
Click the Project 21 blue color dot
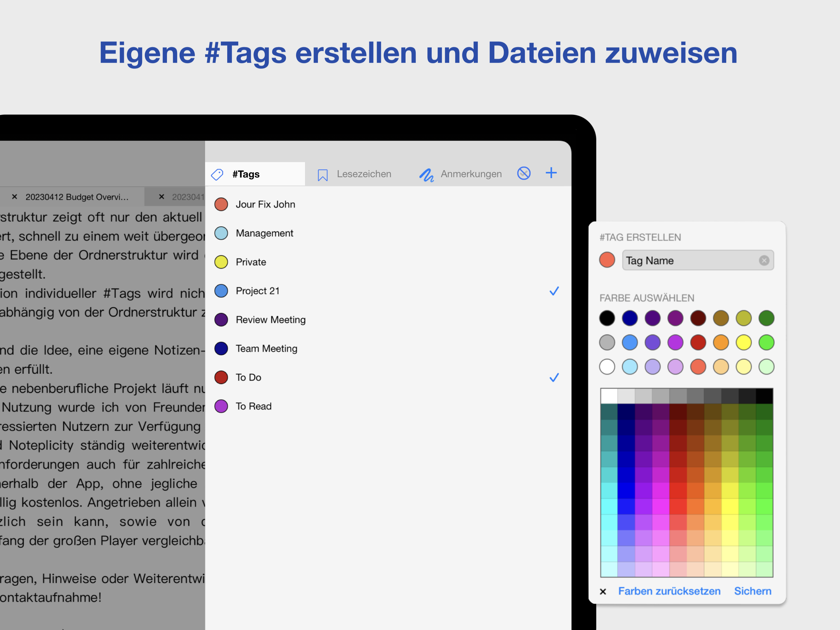click(221, 291)
